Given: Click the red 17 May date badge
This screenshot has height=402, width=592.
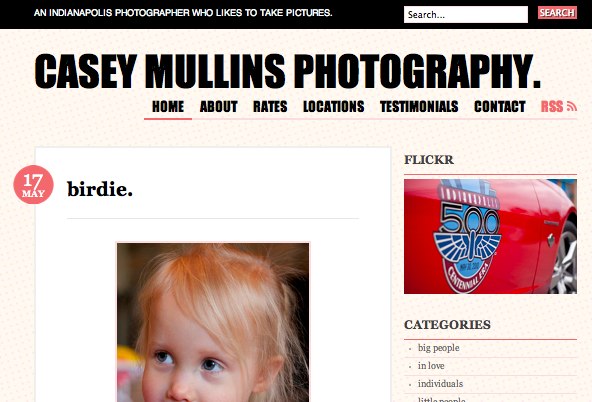Looking at the screenshot, I should (34, 185).
